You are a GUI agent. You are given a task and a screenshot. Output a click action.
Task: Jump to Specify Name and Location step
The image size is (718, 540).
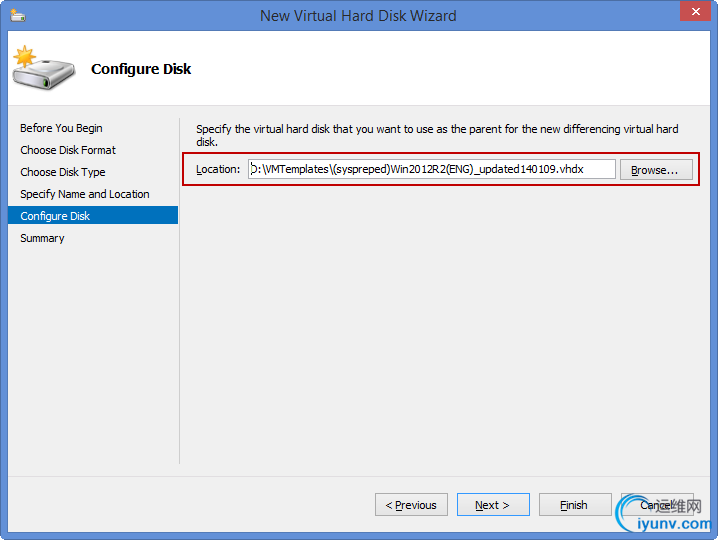pyautogui.click(x=85, y=194)
